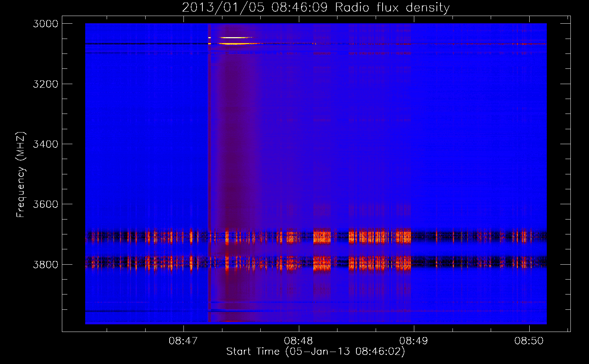Click the time tick label 08:50
Viewport: 589px width, 364px height.
coord(529,341)
